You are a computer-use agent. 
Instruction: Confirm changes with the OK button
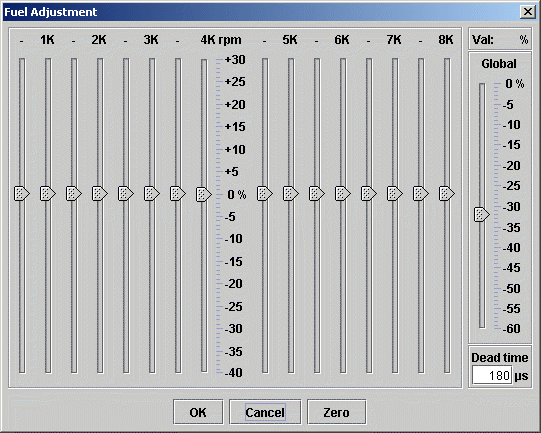click(198, 412)
